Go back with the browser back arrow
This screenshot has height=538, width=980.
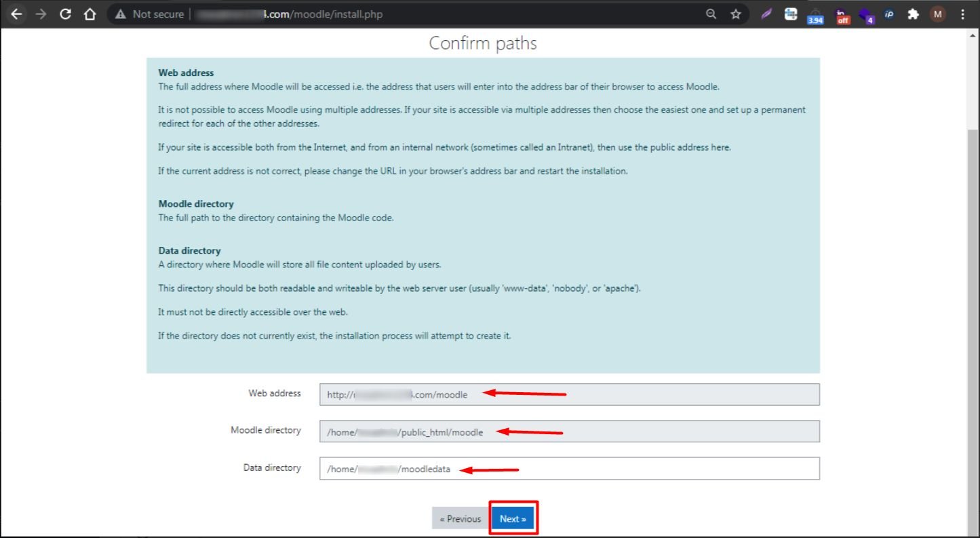(16, 14)
